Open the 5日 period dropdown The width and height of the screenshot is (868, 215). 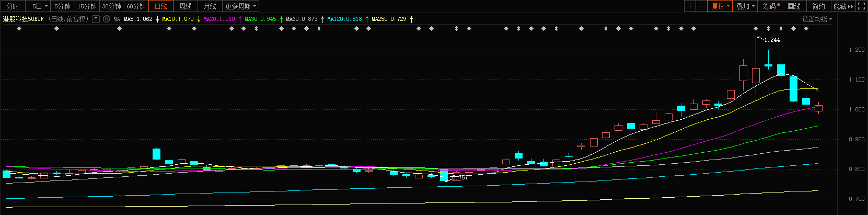pos(39,6)
